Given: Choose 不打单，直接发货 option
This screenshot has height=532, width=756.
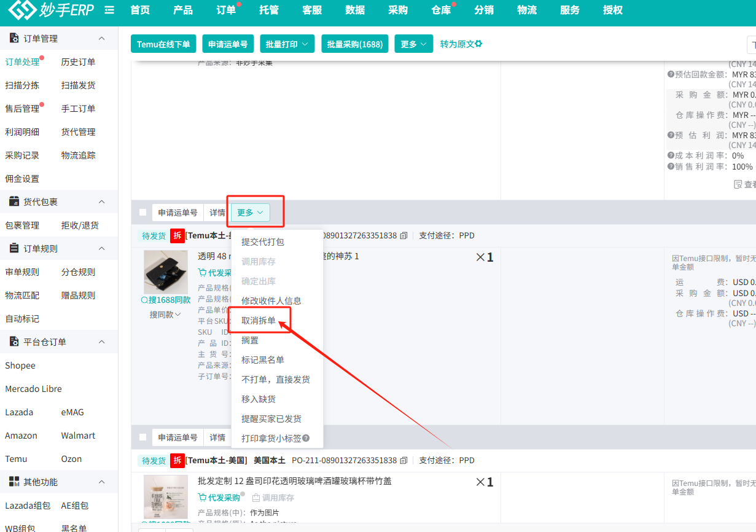Looking at the screenshot, I should point(276,380).
